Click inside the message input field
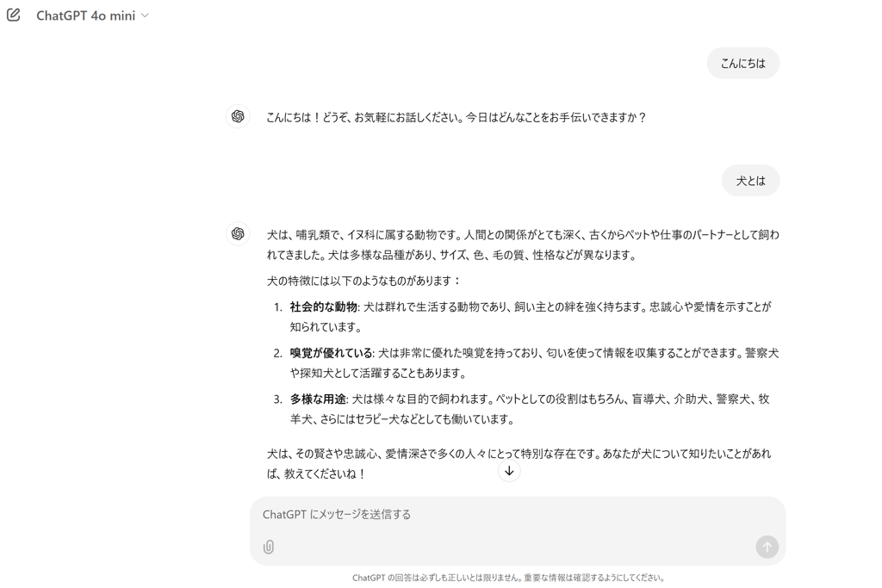 tap(431, 514)
